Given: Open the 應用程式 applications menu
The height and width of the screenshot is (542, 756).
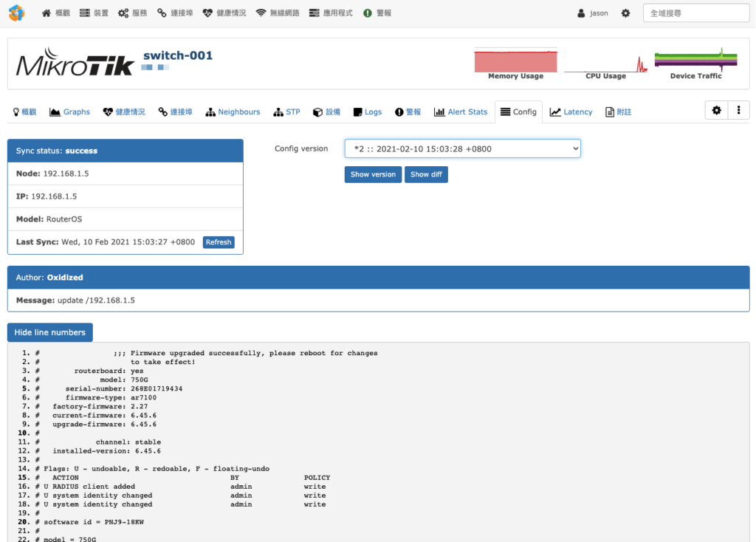Looking at the screenshot, I should [x=331, y=13].
